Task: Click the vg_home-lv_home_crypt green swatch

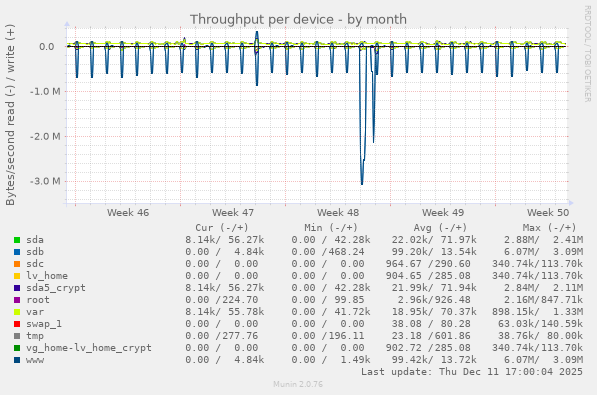Action: coord(17,348)
